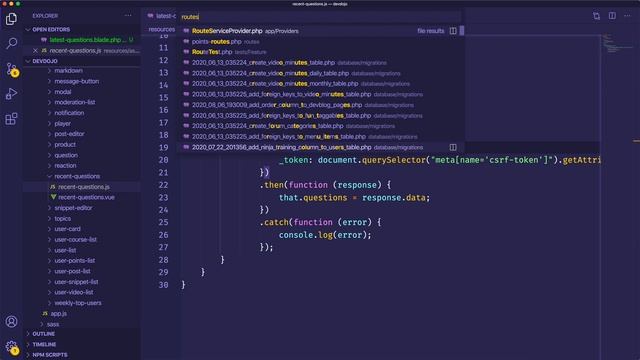
Task: Open recent-questions.js in file tree
Action: [x=82, y=187]
